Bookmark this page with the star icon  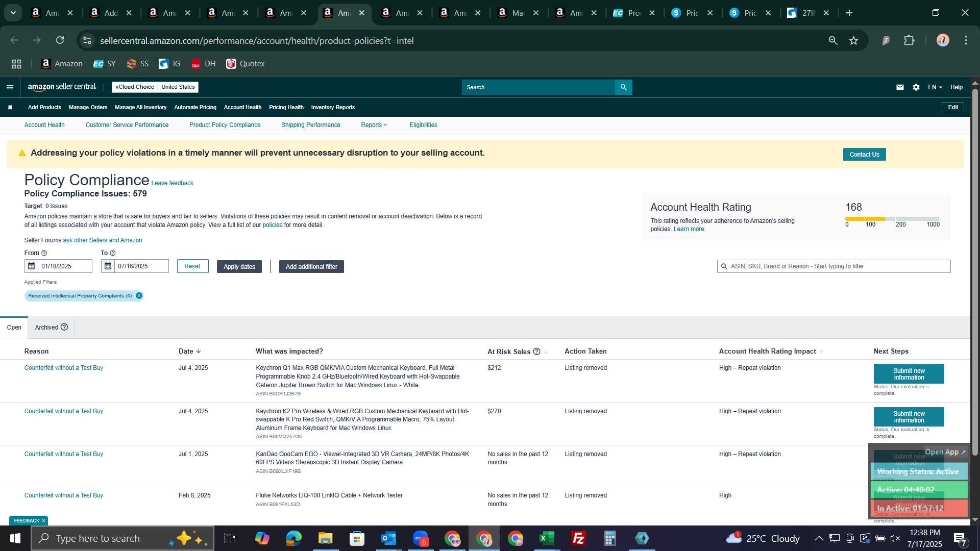tap(853, 40)
